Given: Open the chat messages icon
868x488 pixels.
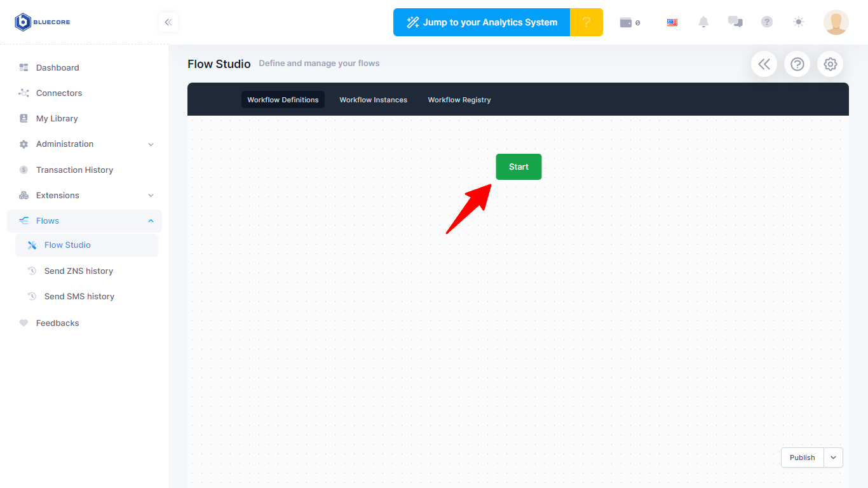Looking at the screenshot, I should [735, 22].
